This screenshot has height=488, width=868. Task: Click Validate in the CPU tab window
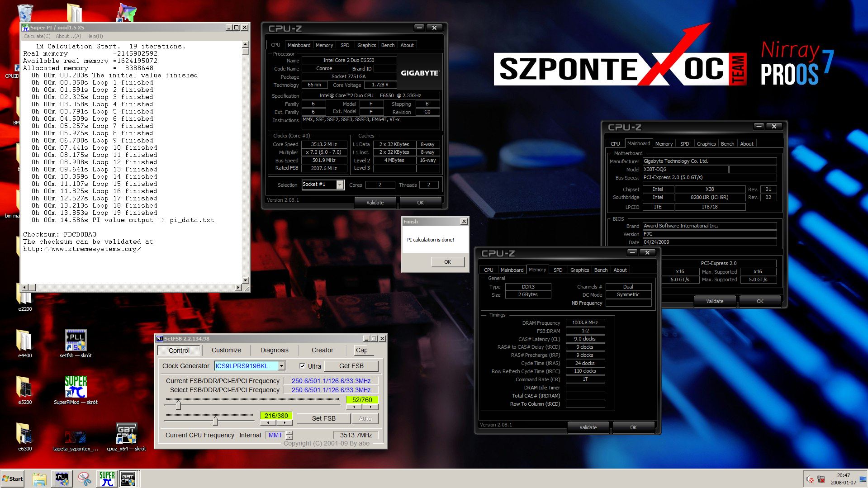(375, 203)
